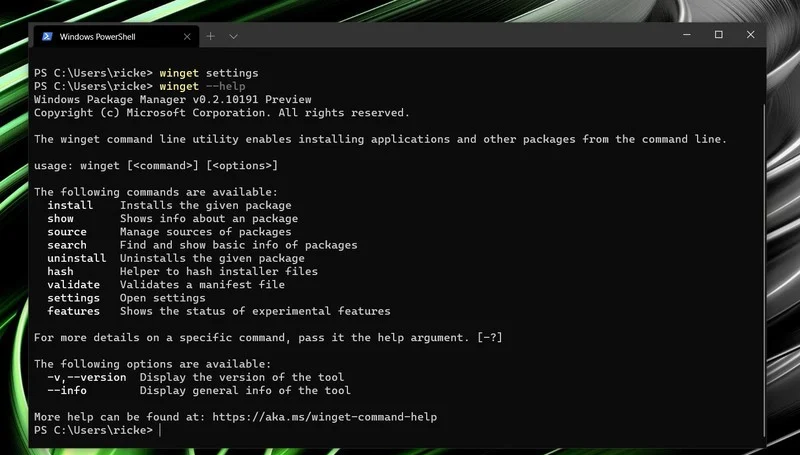Screen dimensions: 800x455
Task: Click the 'search' command in the list
Action: coord(67,245)
